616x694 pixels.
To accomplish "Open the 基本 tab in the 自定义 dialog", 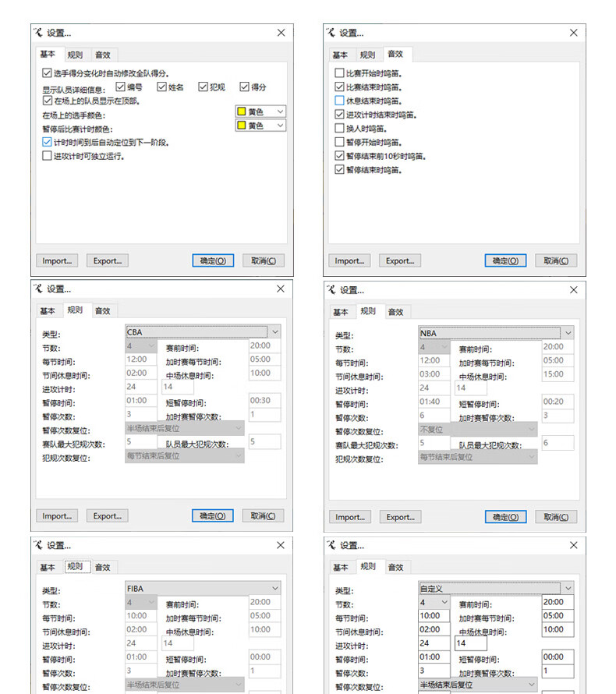I will click(x=340, y=568).
